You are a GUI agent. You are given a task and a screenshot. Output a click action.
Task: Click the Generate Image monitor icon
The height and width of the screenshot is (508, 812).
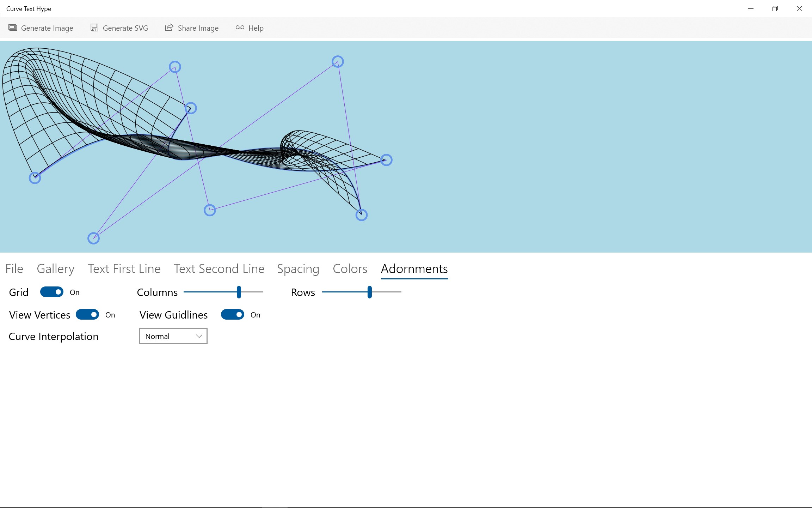pos(13,28)
